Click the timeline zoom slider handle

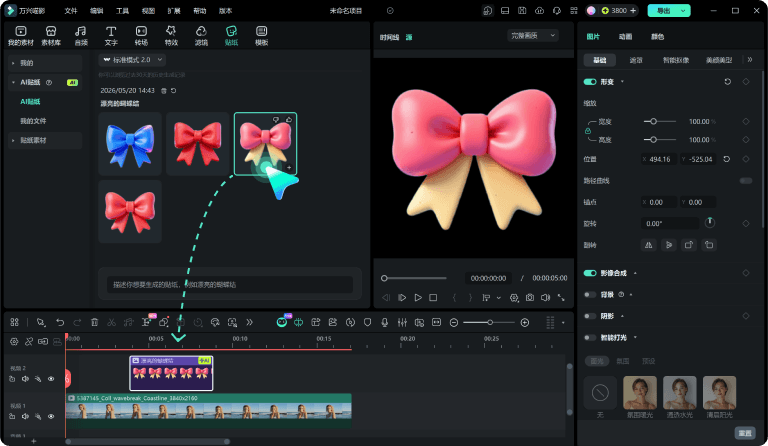point(490,323)
